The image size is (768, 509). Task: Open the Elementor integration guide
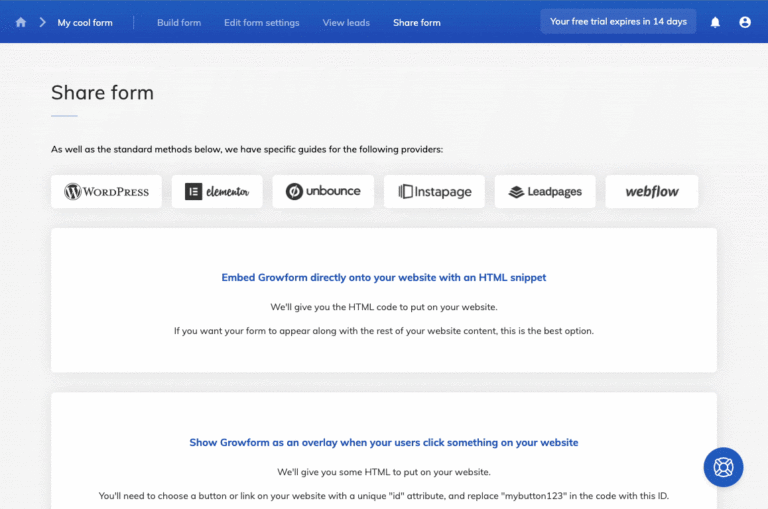[x=217, y=192]
